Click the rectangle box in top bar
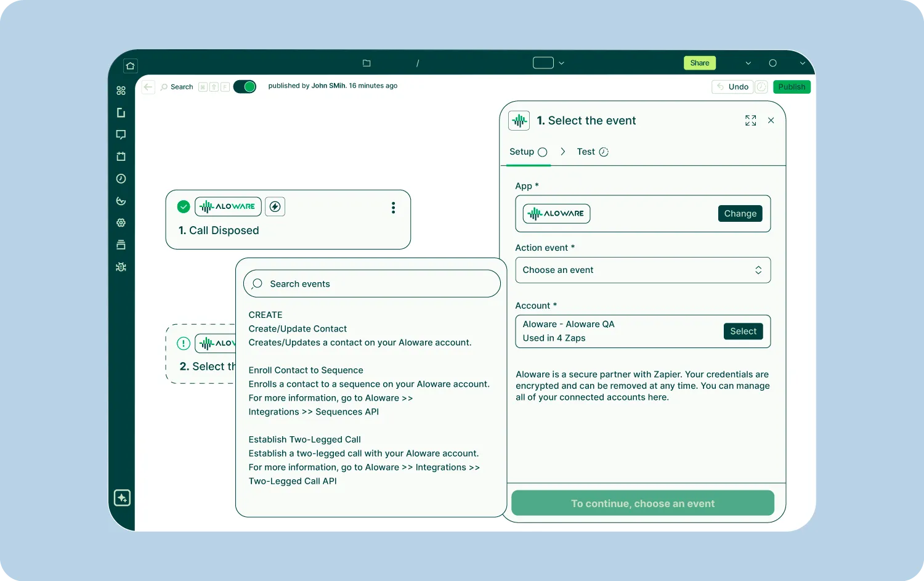 pyautogui.click(x=543, y=63)
